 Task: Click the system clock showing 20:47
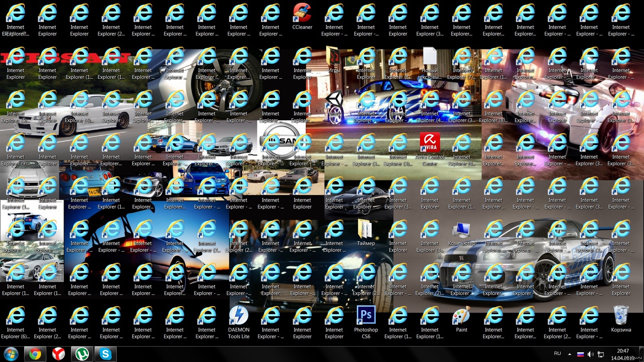pyautogui.click(x=623, y=354)
